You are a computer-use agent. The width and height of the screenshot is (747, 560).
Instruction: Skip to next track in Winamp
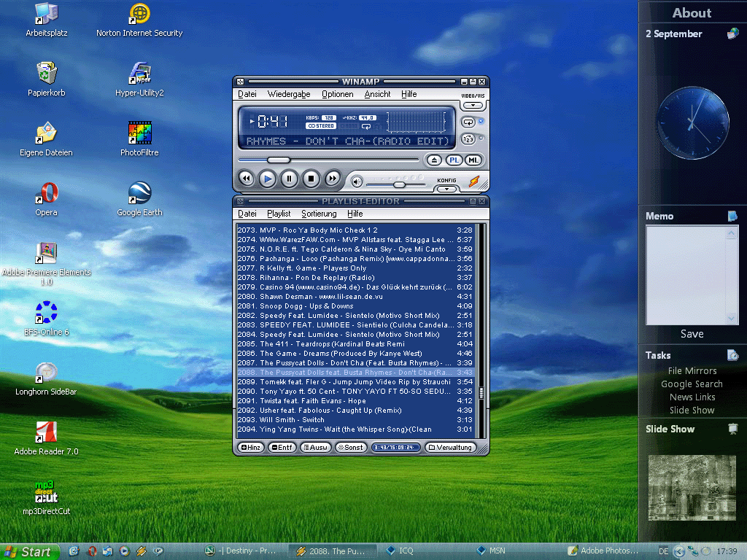click(x=333, y=179)
